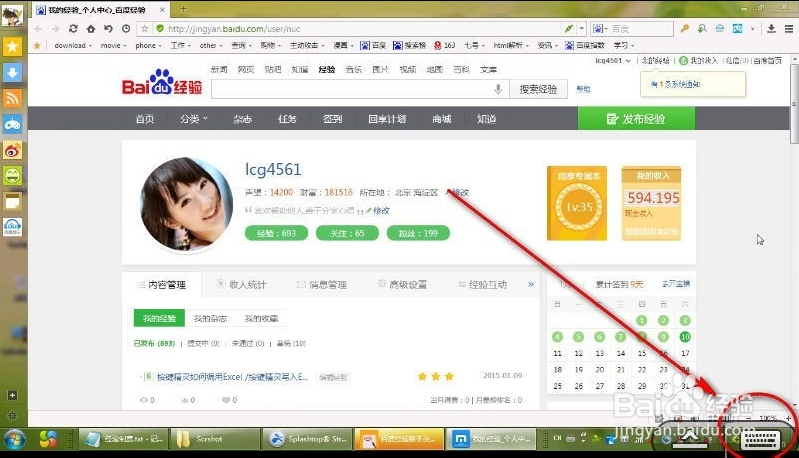Viewport: 799px width, 458px height.
Task: Expand the lcg4561 account menu
Action: coord(613,61)
